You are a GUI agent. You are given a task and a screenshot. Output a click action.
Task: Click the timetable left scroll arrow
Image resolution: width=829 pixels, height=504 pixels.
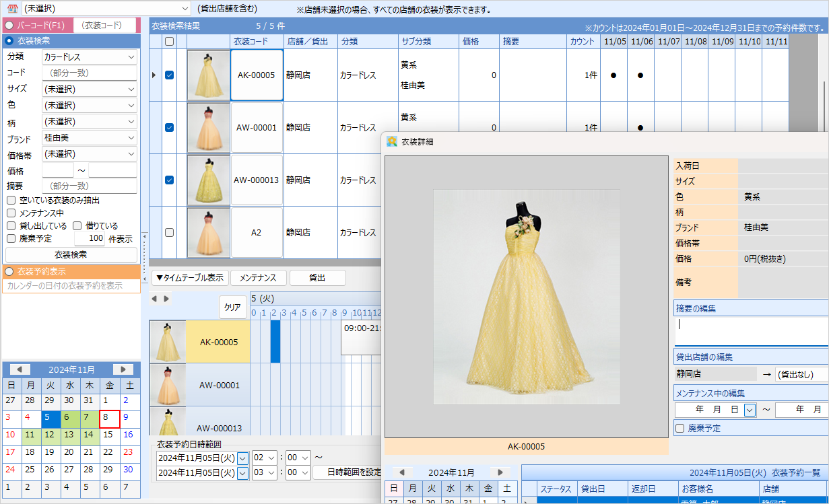pyautogui.click(x=154, y=298)
